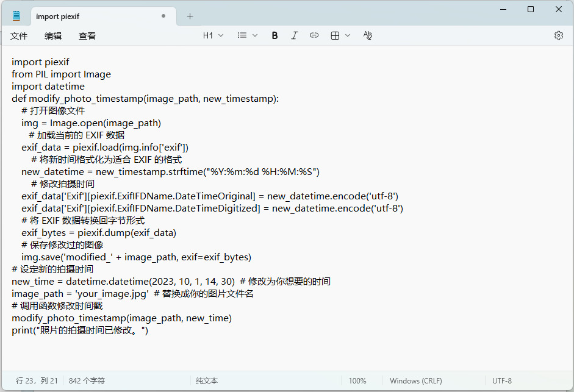Click the comment '# 将 EXIF 数据转换回字节形式'
Image resolution: width=574 pixels, height=392 pixels.
pos(83,220)
